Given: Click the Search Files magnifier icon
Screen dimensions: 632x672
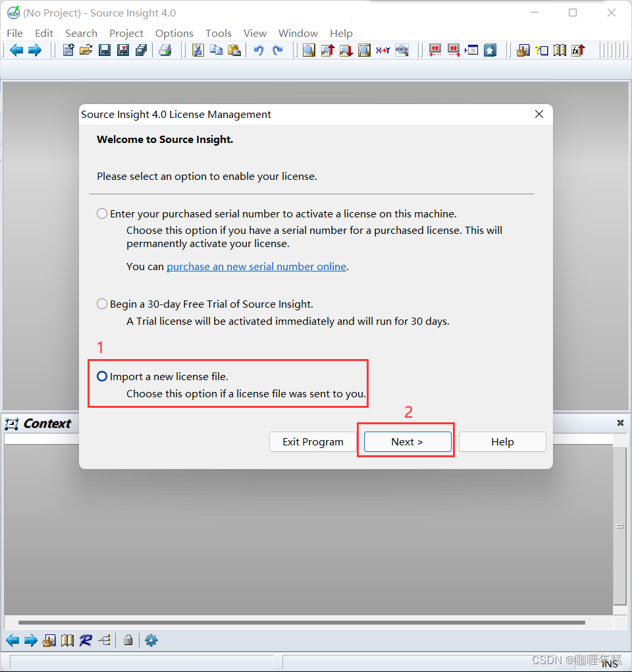Looking at the screenshot, I should [364, 50].
